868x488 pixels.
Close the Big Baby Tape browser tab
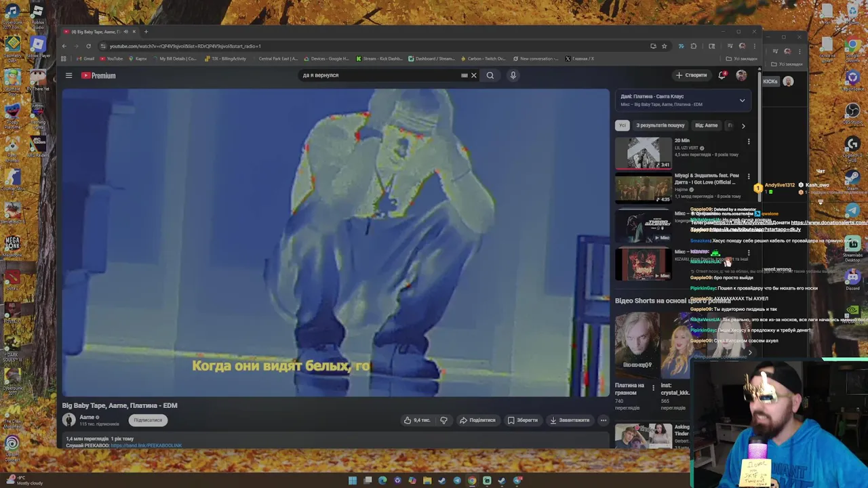[x=134, y=32]
